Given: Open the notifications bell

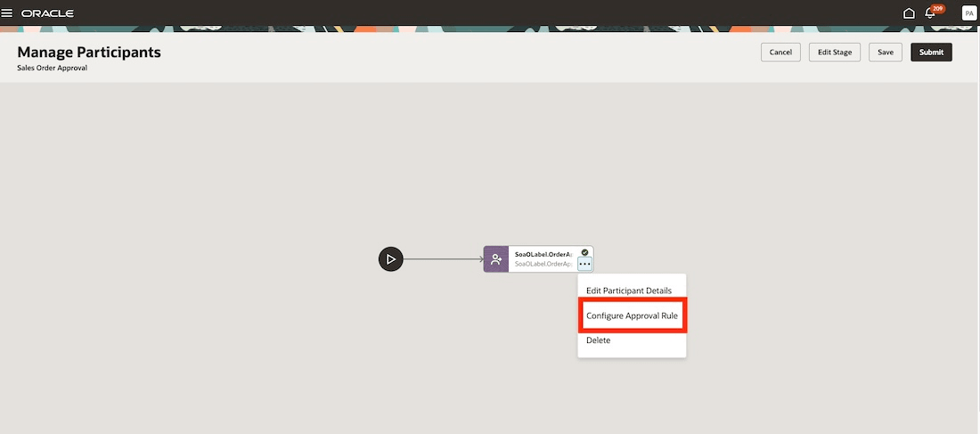Looking at the screenshot, I should (x=930, y=13).
